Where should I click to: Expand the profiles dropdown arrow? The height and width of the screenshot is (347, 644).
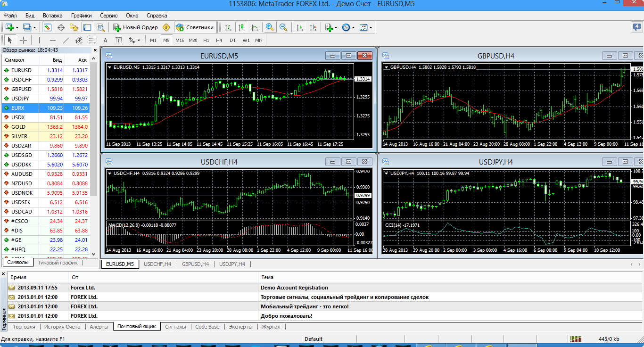tap(34, 27)
